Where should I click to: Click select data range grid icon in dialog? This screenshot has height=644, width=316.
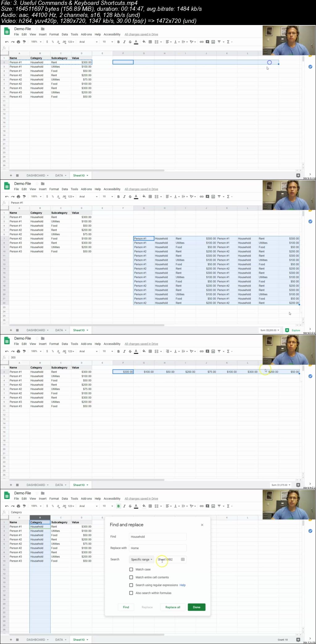(x=183, y=560)
